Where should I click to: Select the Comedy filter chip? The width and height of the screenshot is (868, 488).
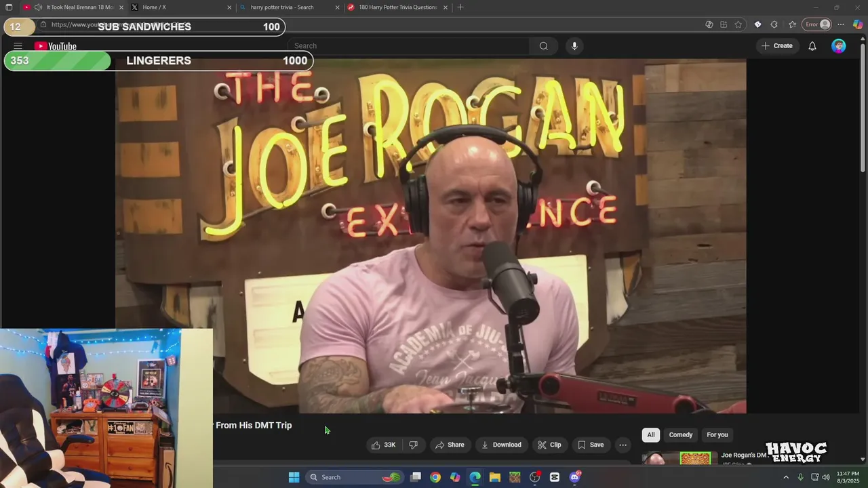point(681,435)
